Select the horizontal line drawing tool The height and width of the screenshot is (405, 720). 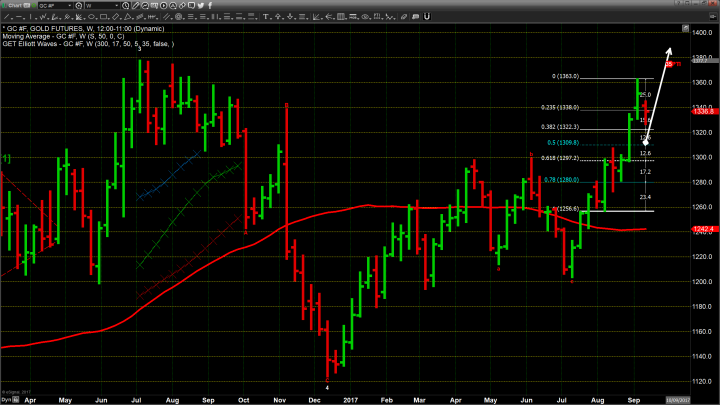pyautogui.click(x=19, y=17)
